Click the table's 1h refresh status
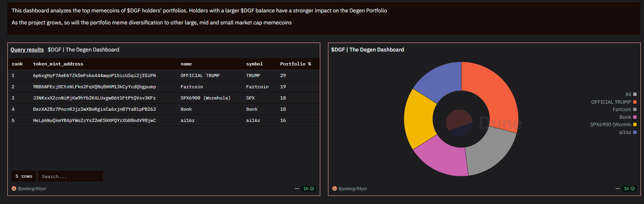This screenshot has height=204, width=644. click(x=309, y=188)
